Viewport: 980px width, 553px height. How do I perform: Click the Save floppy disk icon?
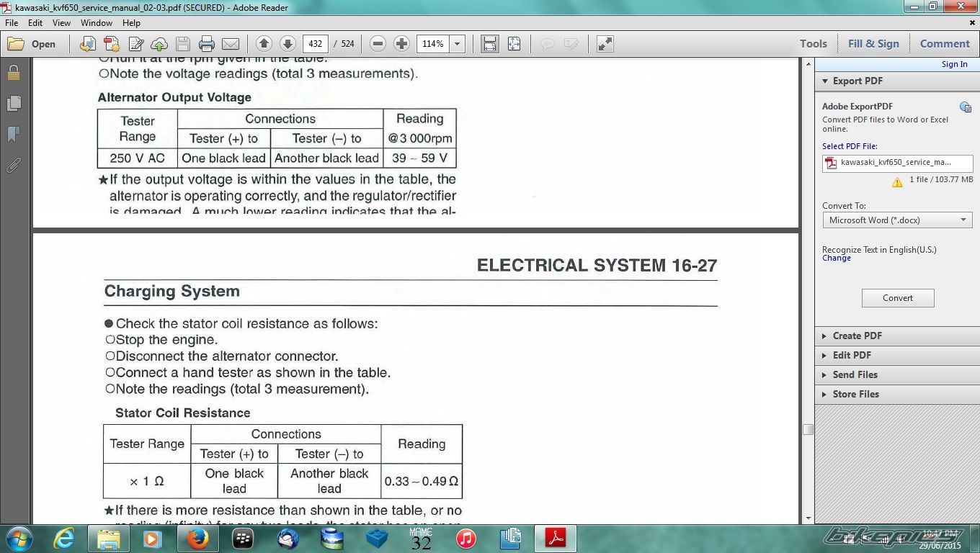pos(183,44)
